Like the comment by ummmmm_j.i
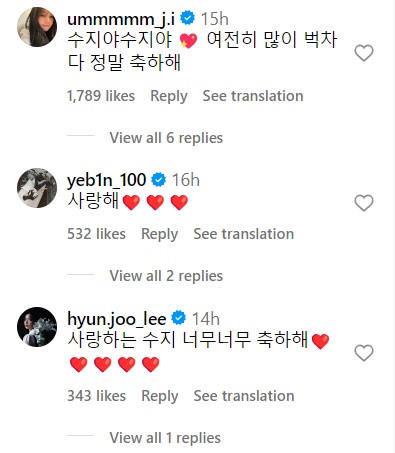 point(364,53)
